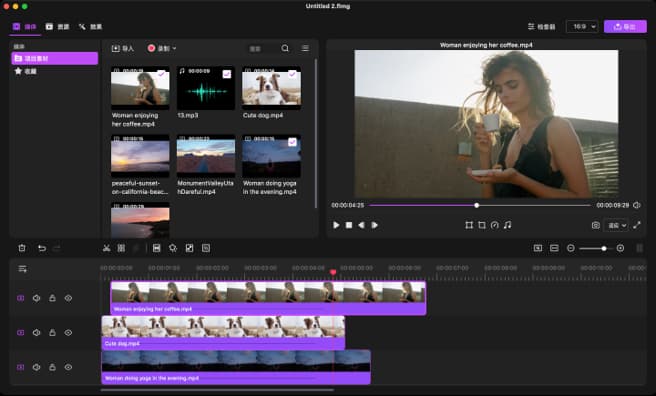Undo the last edit

tap(42, 248)
